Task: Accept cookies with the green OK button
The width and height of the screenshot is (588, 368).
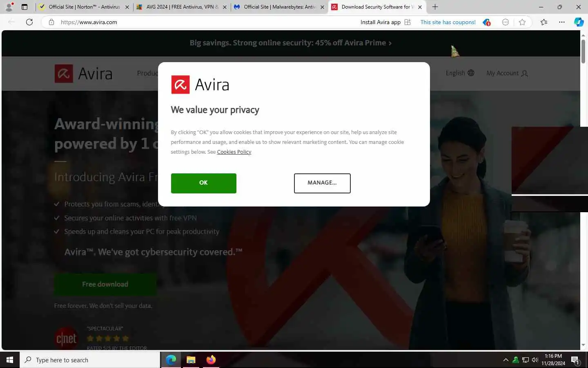Action: [203, 183]
